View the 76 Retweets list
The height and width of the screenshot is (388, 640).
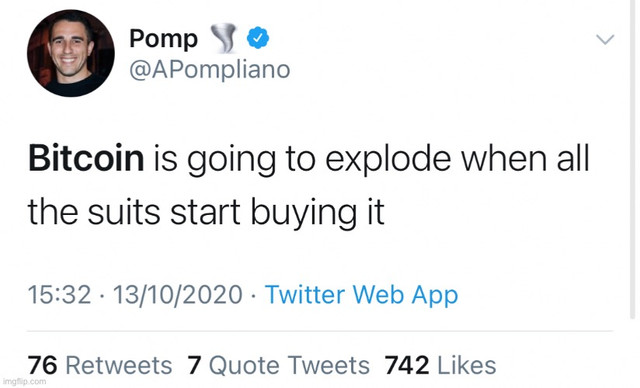(x=100, y=365)
